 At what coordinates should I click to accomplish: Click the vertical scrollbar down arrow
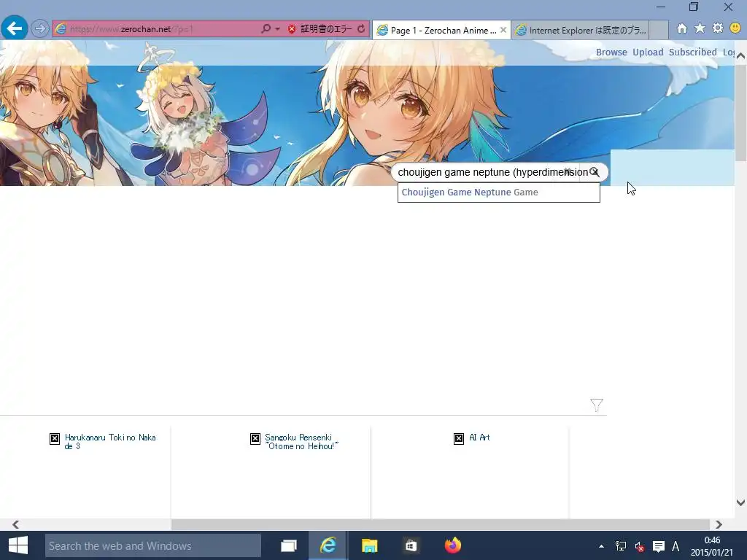pyautogui.click(x=740, y=502)
